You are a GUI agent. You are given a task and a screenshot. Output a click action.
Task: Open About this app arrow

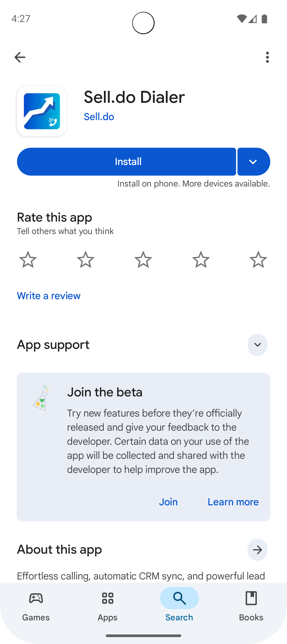tap(257, 550)
